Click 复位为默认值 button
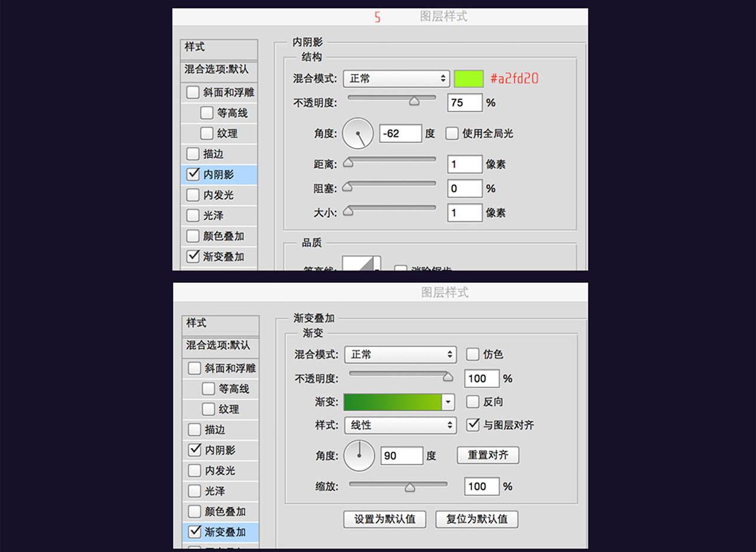This screenshot has height=552, width=756. click(x=477, y=520)
